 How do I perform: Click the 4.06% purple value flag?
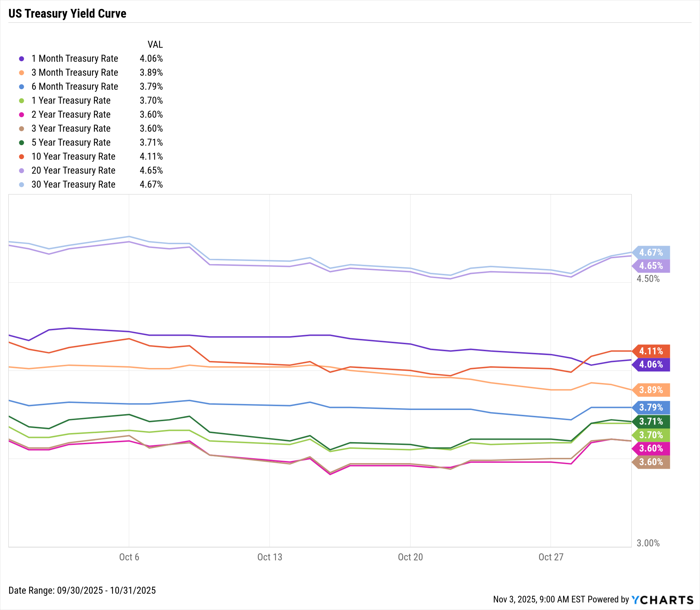[x=651, y=364]
